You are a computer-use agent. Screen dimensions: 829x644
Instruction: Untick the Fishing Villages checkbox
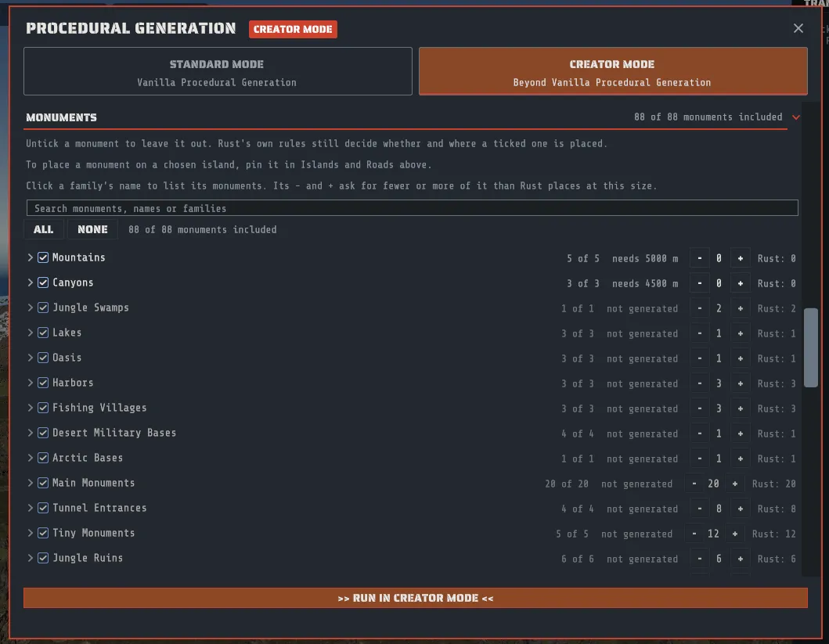(43, 408)
